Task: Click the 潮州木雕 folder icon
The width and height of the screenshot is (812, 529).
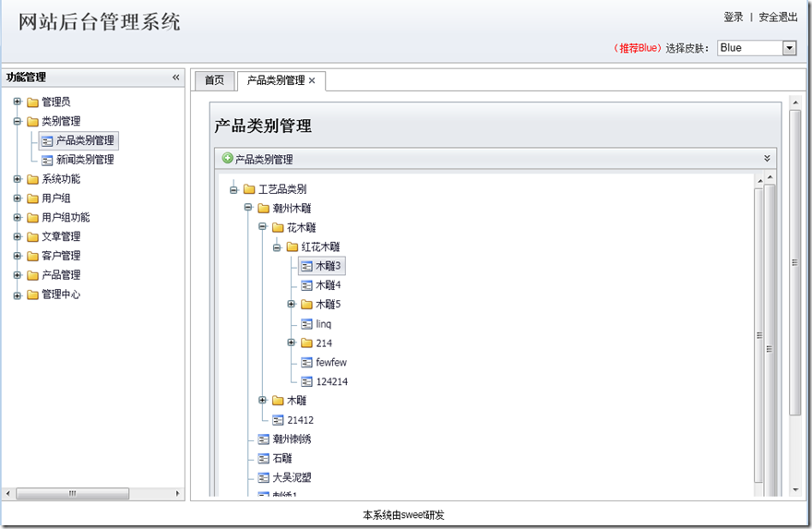Action: [x=264, y=209]
